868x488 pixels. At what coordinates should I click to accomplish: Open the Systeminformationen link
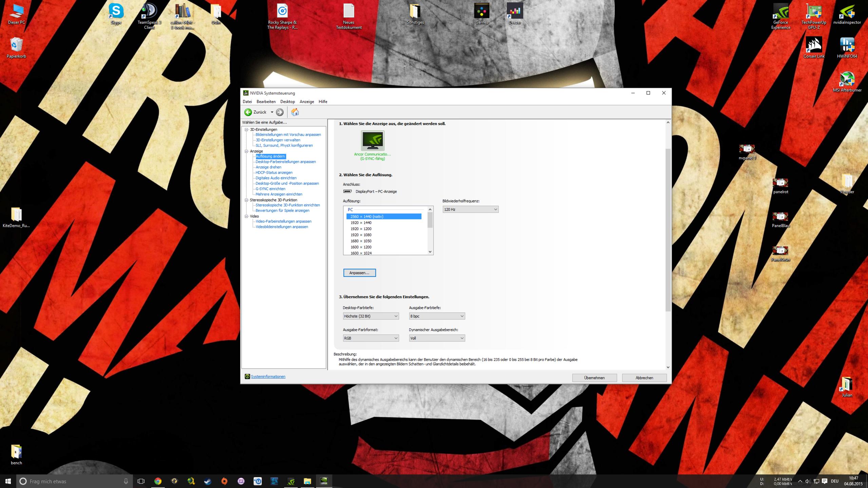[268, 376]
